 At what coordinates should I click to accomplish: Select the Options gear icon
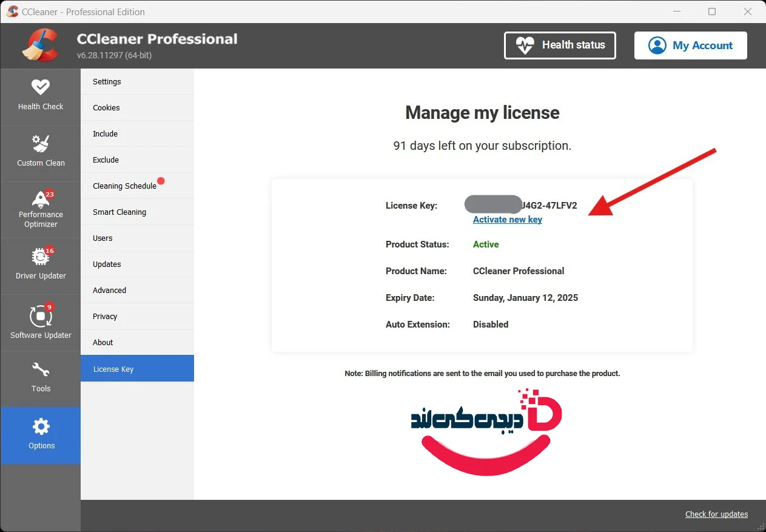click(41, 426)
